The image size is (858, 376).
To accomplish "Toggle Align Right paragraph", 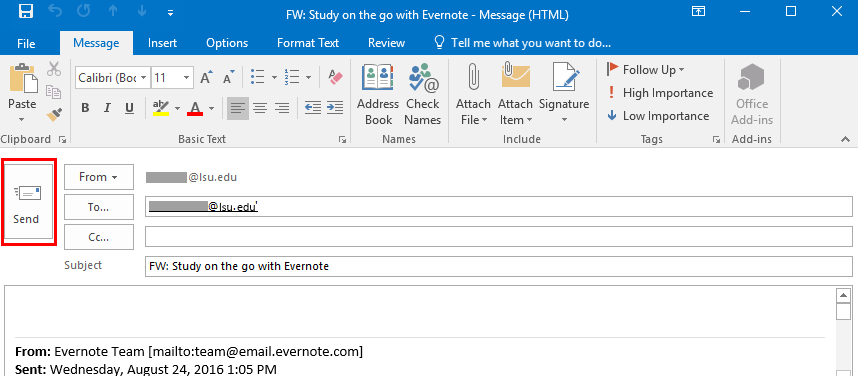I will click(282, 108).
